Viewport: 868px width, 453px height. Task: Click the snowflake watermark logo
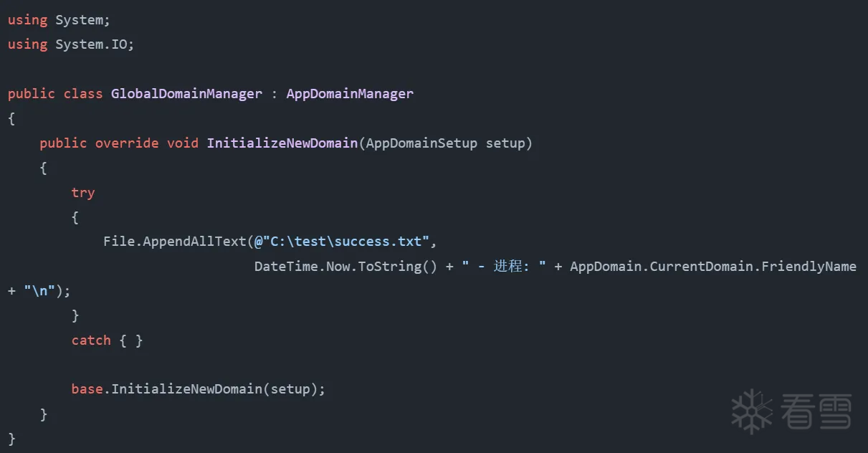[752, 411]
